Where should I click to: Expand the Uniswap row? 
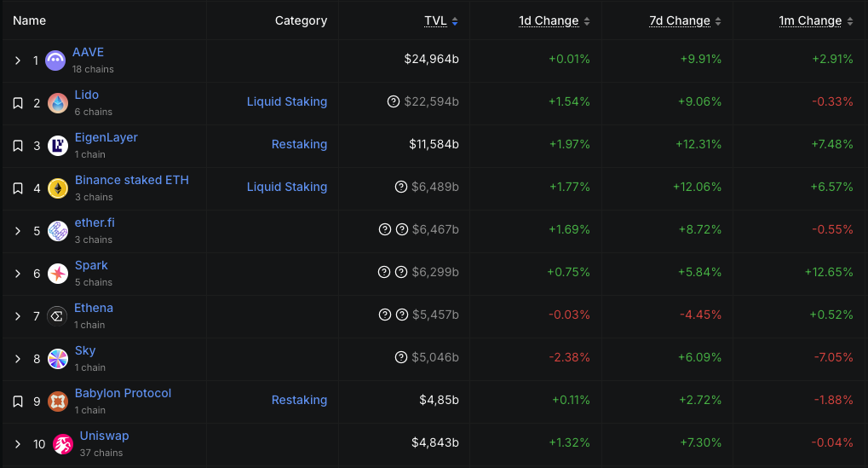point(18,444)
